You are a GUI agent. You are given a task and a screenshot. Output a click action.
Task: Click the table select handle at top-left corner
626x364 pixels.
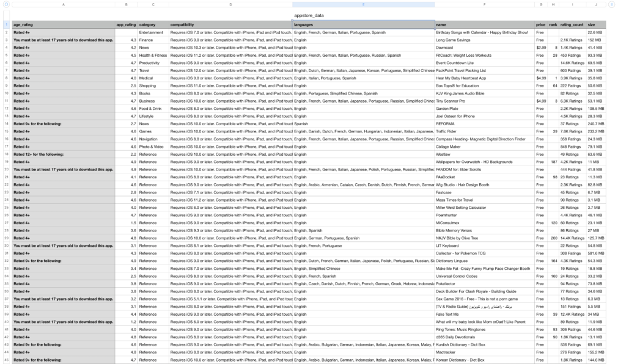(x=6, y=4)
